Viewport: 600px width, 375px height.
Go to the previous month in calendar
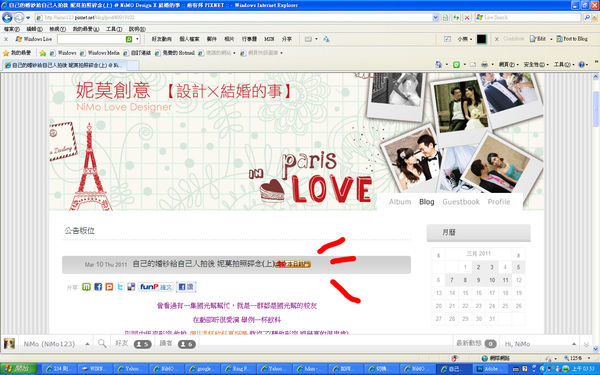(x=439, y=255)
